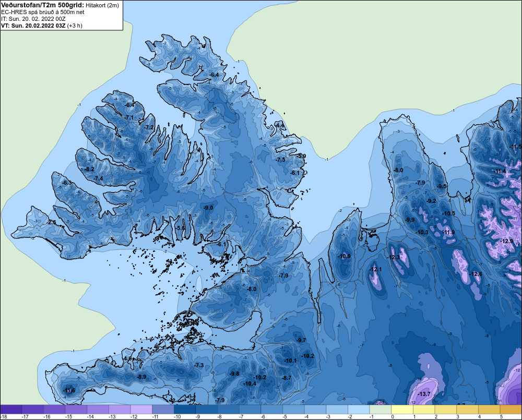This screenshot has height=420, width=522.
Task: Click the -11.9 temperature label
Action: 448,232
